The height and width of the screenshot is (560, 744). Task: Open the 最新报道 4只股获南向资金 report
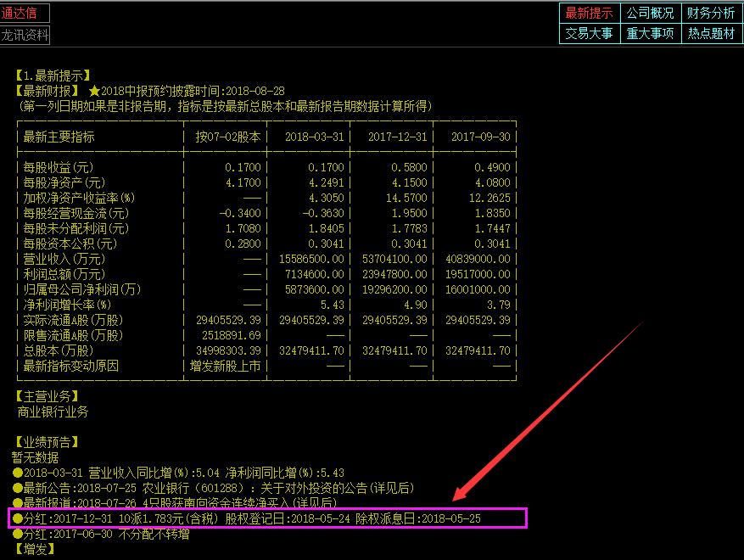[x=175, y=502]
